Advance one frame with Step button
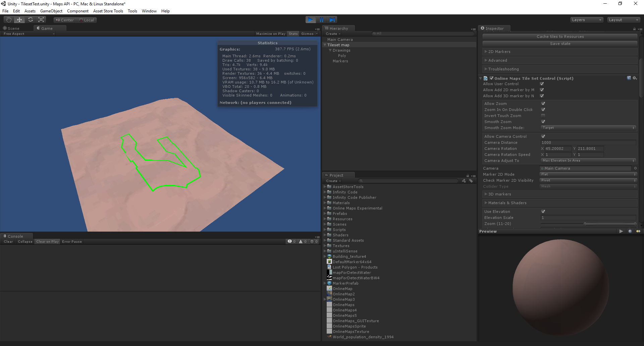Image resolution: width=644 pixels, height=346 pixels. [332, 20]
